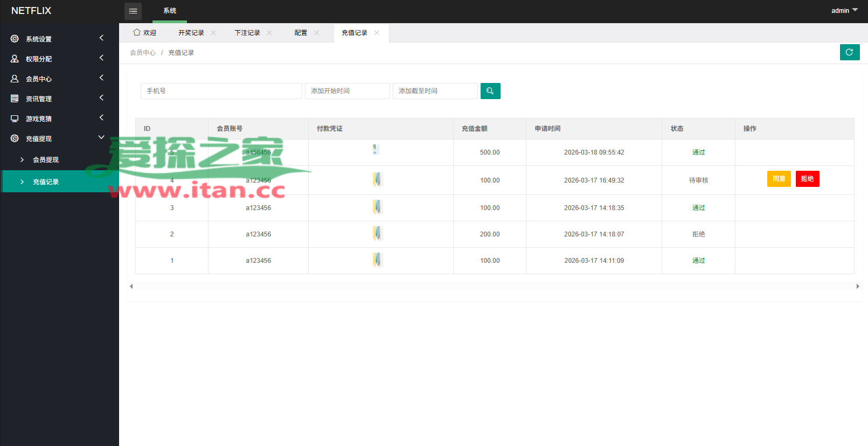Click the home icon on 欢迎 tab
The height and width of the screenshot is (446, 868).
(137, 32)
